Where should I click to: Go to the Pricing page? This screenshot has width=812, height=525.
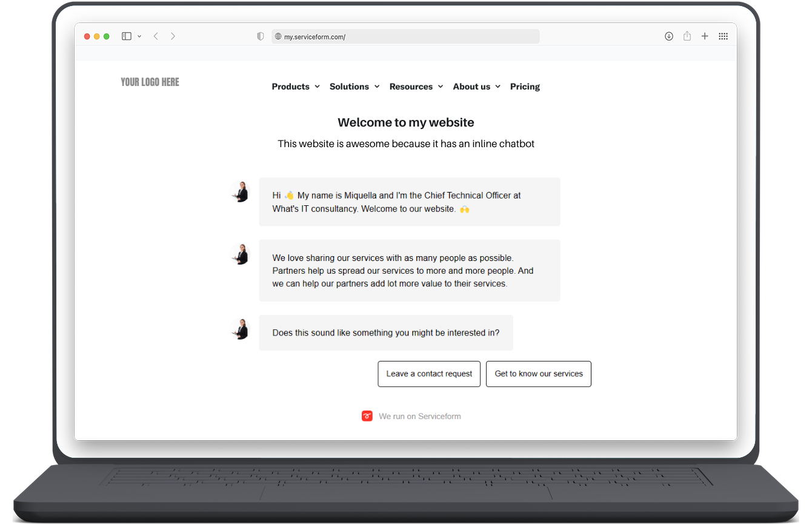pyautogui.click(x=525, y=87)
